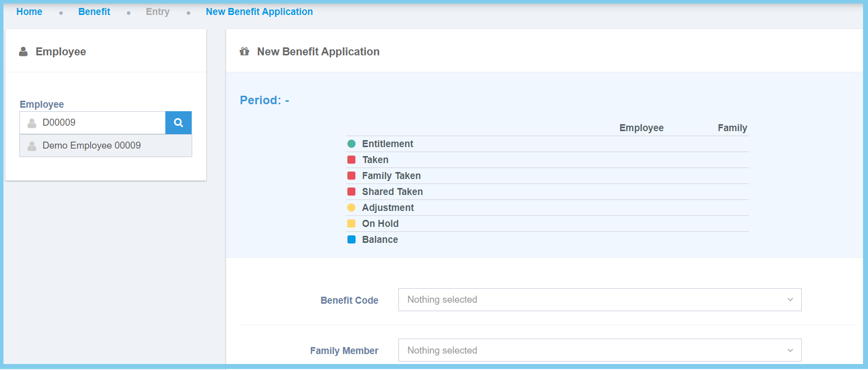Screen dimensions: 868x370
Task: Click the blue Balance legend square
Action: tap(352, 240)
